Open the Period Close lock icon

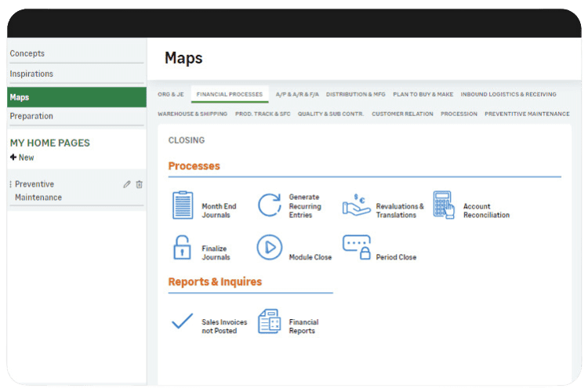[357, 248]
